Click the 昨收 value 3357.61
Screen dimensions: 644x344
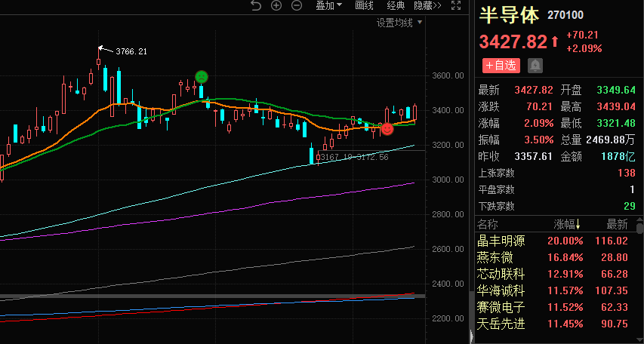coord(534,156)
